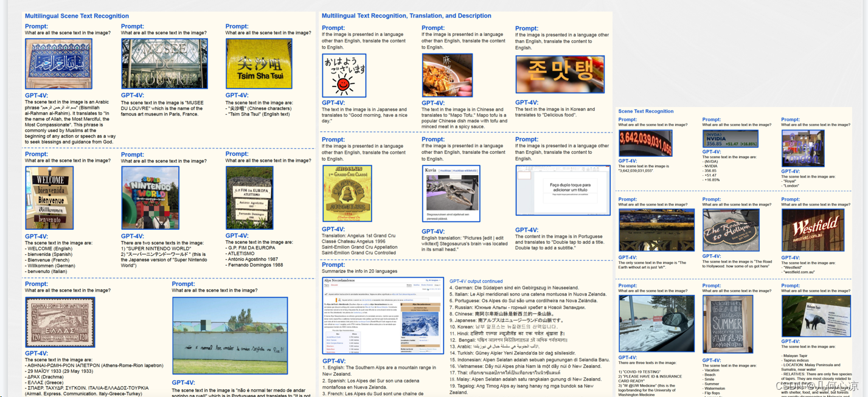Click the multilingual Welcome sign photo
Screen dimensions: 868x397
(x=49, y=198)
